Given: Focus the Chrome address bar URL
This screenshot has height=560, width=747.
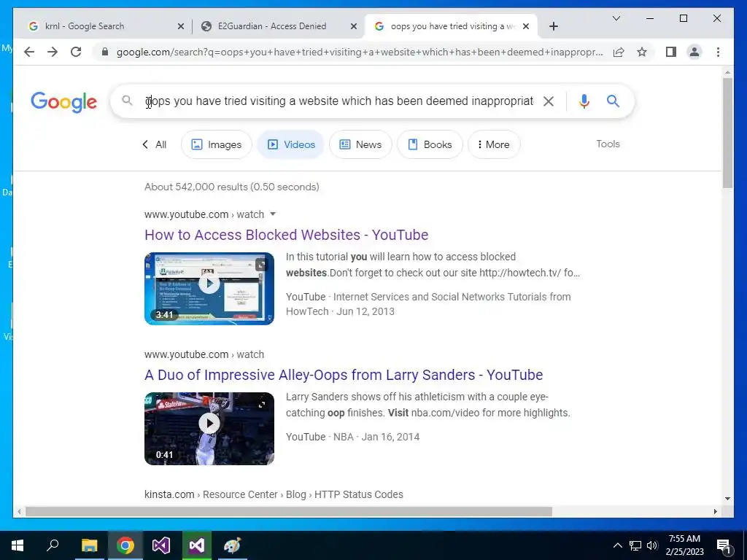Looking at the screenshot, I should 360,52.
